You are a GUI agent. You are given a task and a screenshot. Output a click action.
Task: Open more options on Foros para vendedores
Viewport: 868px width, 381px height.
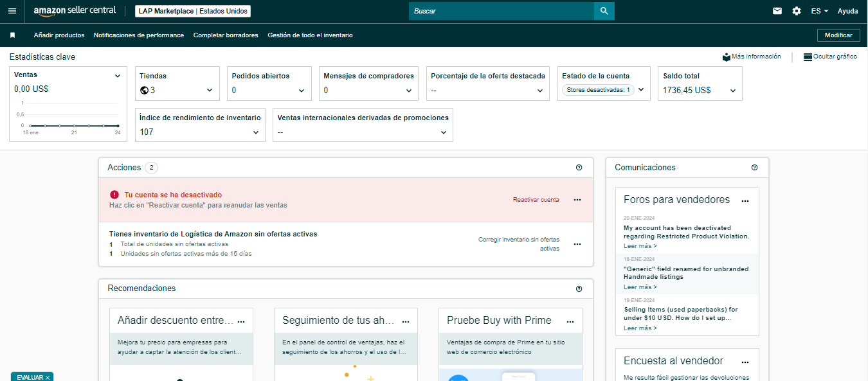tap(745, 201)
